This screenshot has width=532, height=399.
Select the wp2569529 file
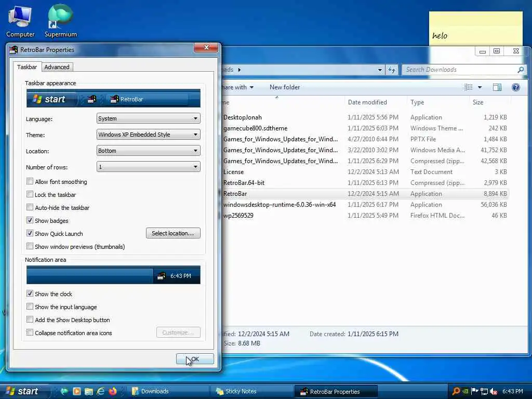[365, 216]
